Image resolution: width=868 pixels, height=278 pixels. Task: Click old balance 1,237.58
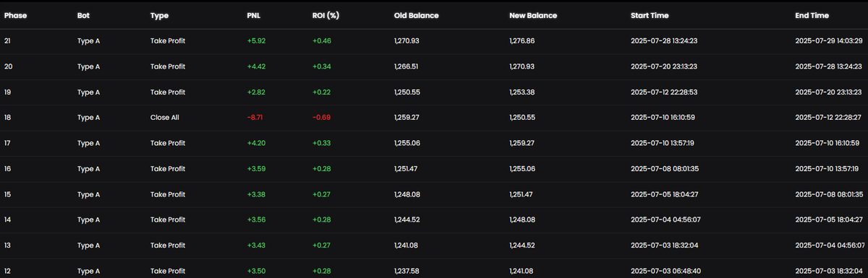click(x=407, y=271)
